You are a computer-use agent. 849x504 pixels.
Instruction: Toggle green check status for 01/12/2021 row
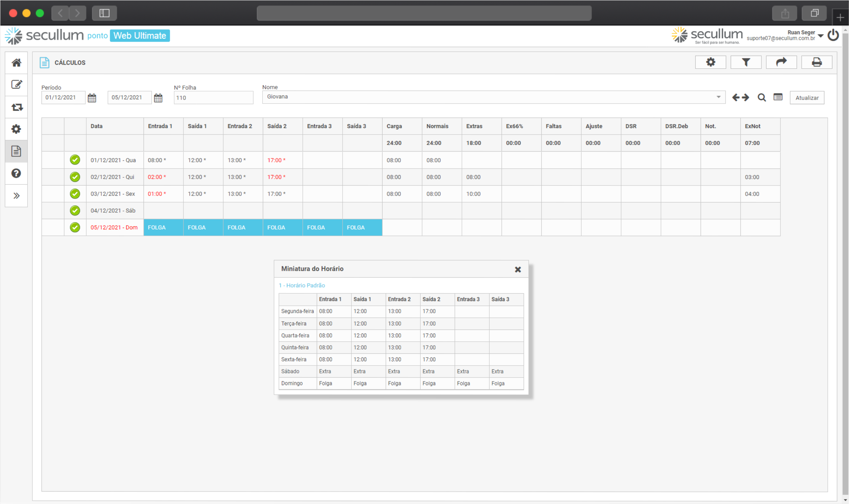point(75,160)
